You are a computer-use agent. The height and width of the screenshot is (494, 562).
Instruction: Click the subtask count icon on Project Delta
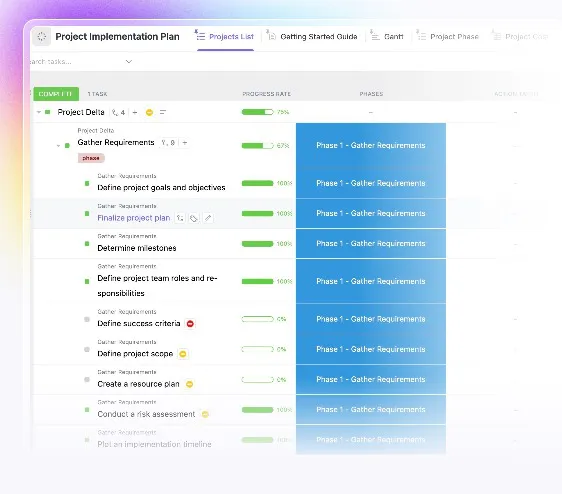pyautogui.click(x=118, y=112)
